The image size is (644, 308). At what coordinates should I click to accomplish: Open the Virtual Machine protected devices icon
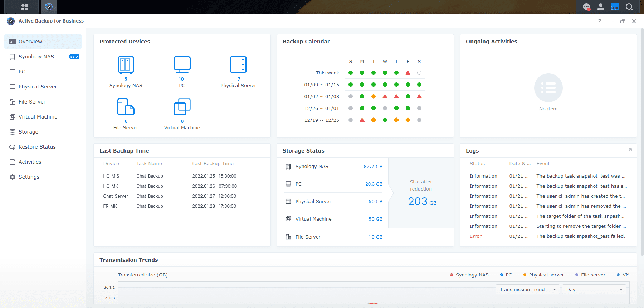click(182, 107)
